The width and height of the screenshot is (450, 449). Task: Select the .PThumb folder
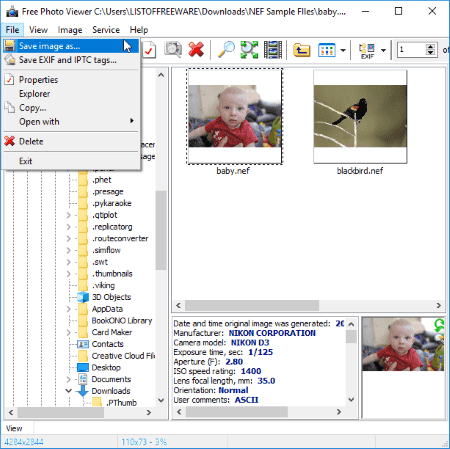click(122, 403)
